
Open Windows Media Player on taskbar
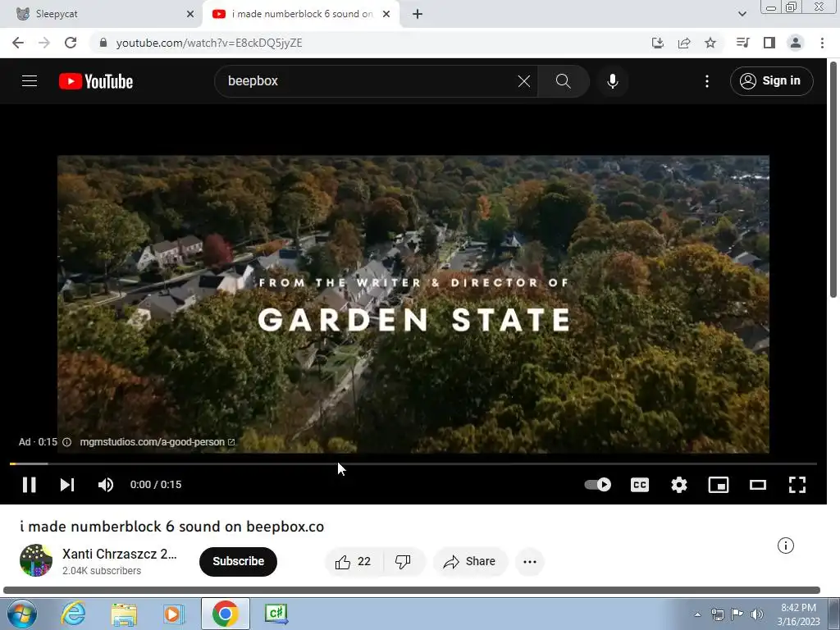(174, 614)
